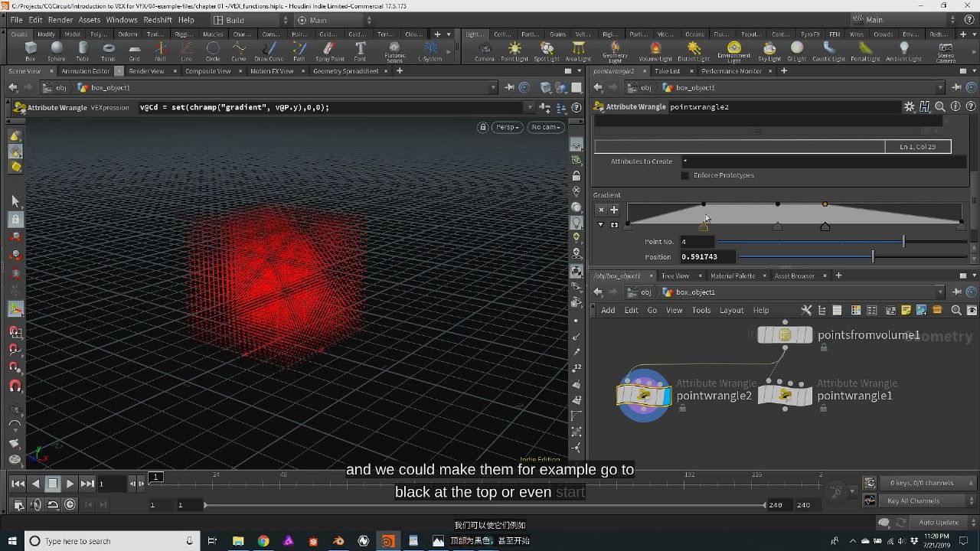This screenshot has width=980, height=551.
Task: Create a Box from the shelf
Action: pos(31,51)
